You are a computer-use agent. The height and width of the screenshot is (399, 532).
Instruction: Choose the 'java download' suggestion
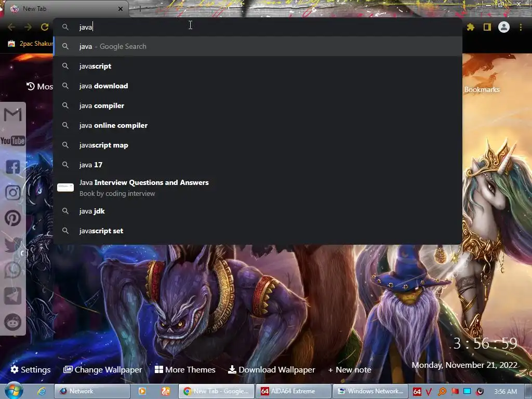(258, 86)
